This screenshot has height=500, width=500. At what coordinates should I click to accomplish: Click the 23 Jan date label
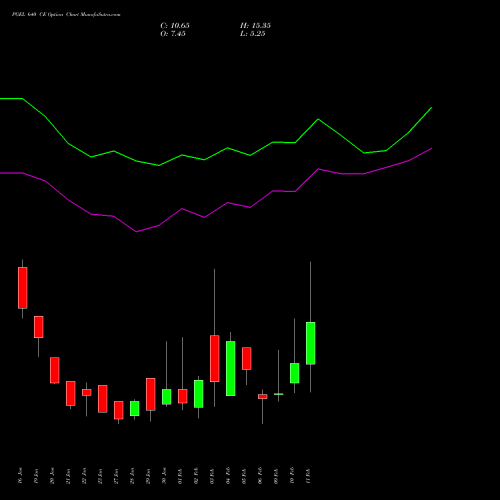pos(100,476)
